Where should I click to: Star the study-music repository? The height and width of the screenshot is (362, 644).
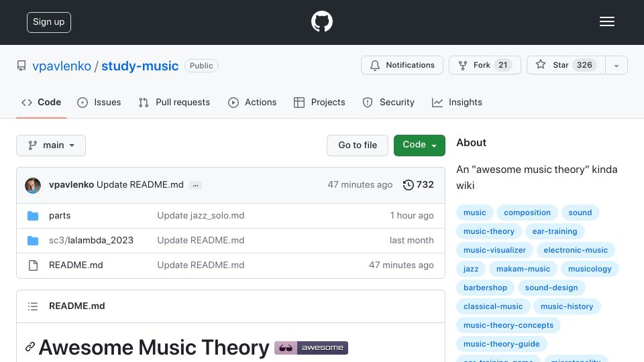coord(566,65)
